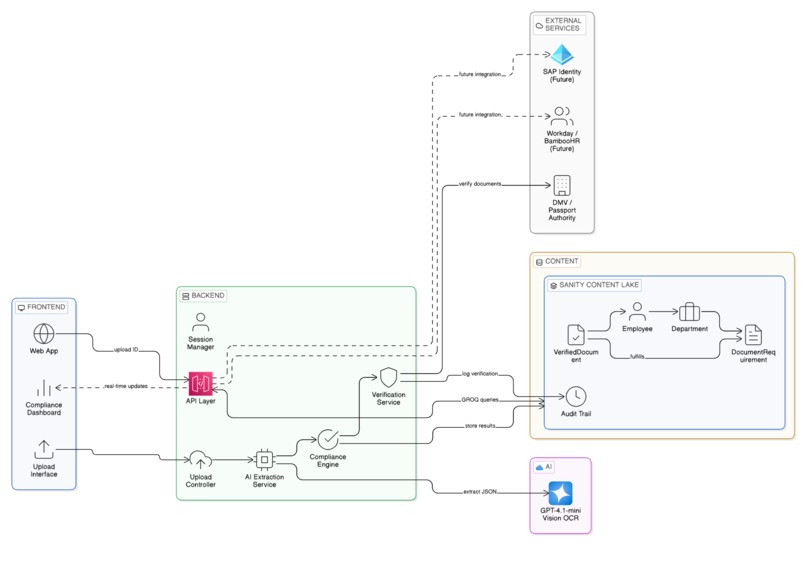Viewport: 806px width, 561px height.
Task: Select the GPT-4.1-mini Vision OCR icon
Action: point(560,493)
